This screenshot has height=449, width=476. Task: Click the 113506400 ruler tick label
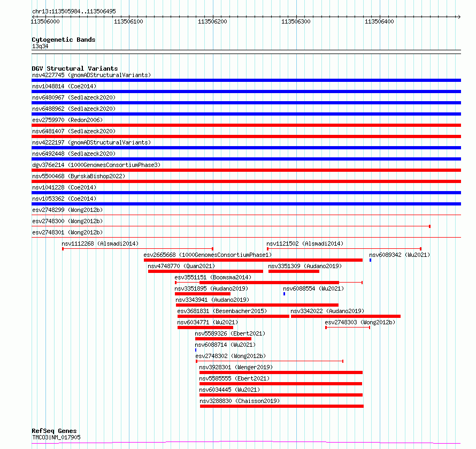tap(379, 21)
